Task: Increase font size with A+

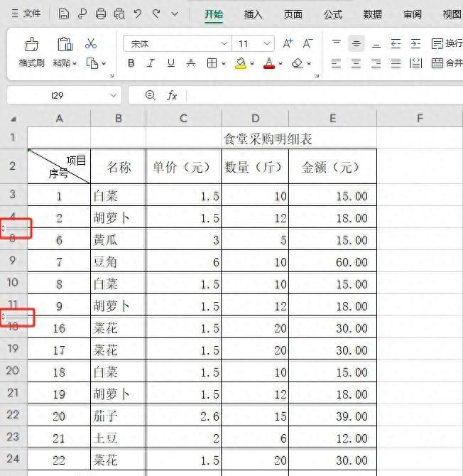Action: coord(288,43)
